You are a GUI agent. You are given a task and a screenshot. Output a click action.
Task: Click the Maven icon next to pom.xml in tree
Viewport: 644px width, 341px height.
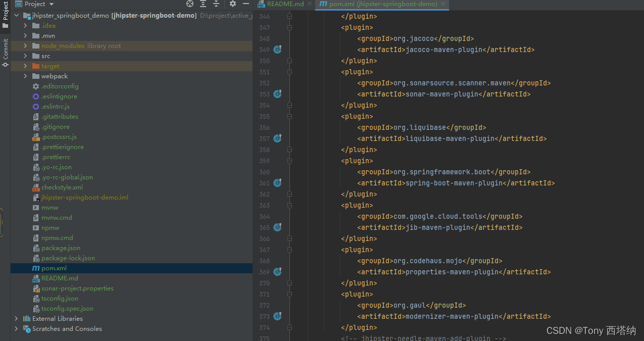pos(36,268)
